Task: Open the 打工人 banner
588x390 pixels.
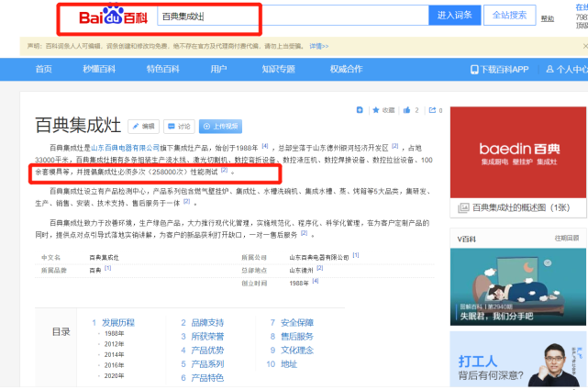Action: [518, 359]
